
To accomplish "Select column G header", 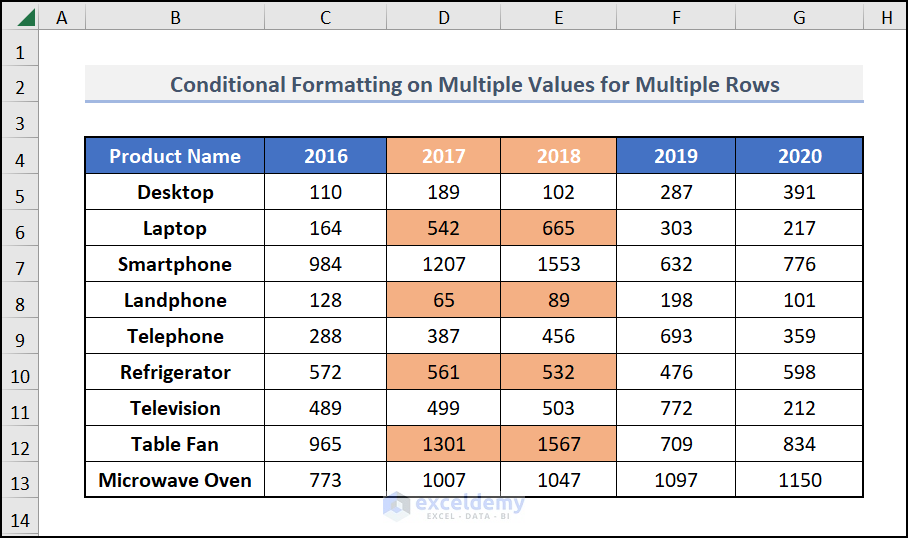I will (799, 17).
